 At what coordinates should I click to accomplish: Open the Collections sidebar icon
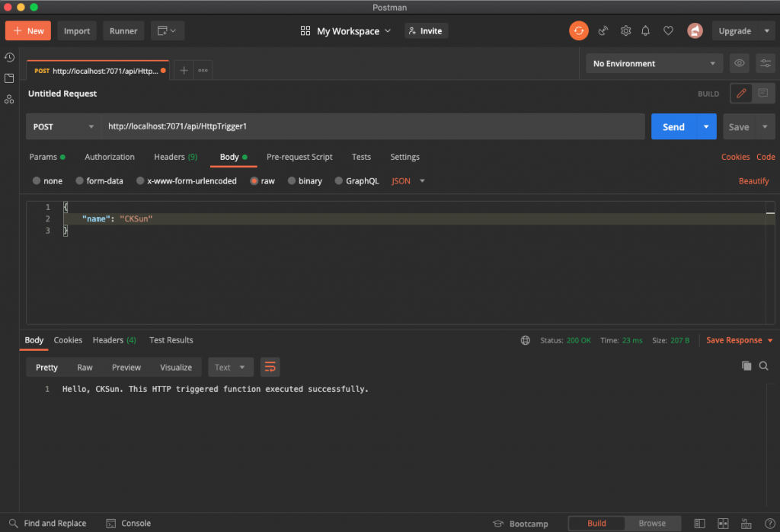[x=9, y=78]
